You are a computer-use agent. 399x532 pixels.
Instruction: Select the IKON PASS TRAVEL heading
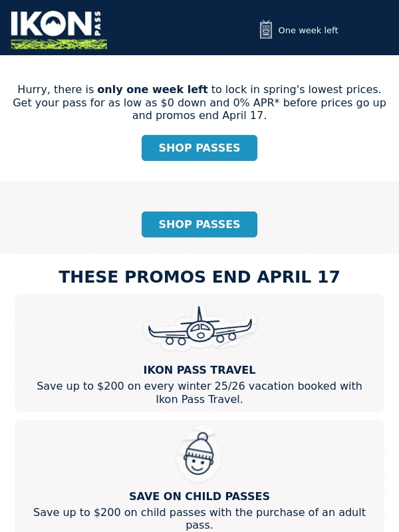[x=199, y=370]
